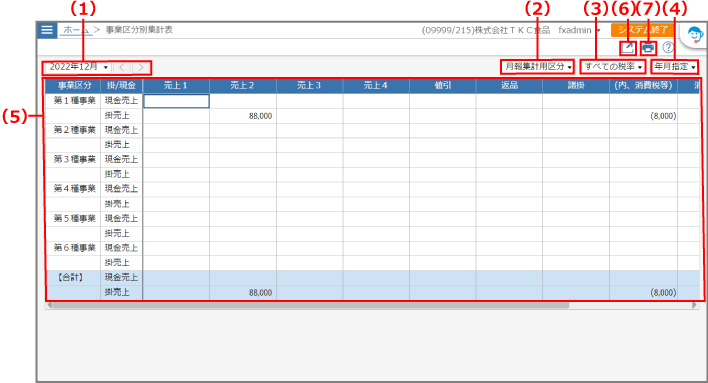
Task: Click 現金売上 label in 第３種事業 row
Action: click(x=121, y=159)
